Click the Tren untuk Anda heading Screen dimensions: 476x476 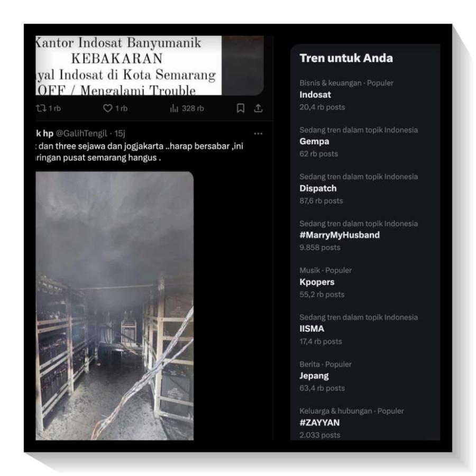[346, 58]
